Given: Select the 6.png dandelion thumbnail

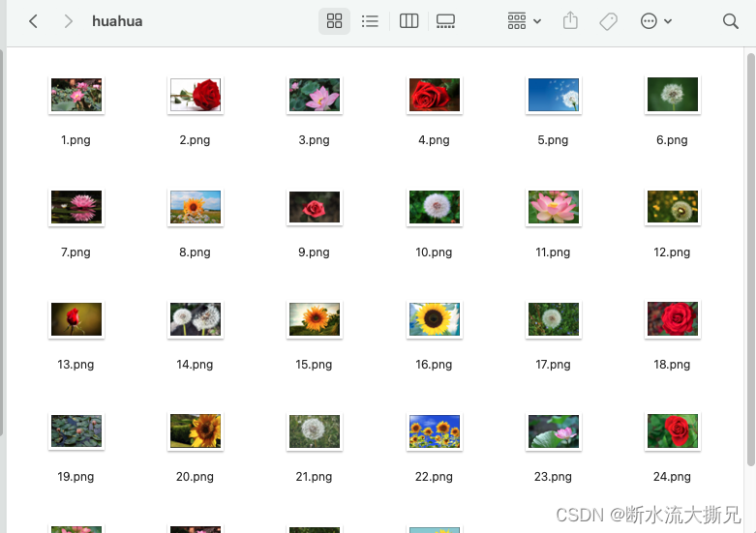Looking at the screenshot, I should [x=673, y=95].
